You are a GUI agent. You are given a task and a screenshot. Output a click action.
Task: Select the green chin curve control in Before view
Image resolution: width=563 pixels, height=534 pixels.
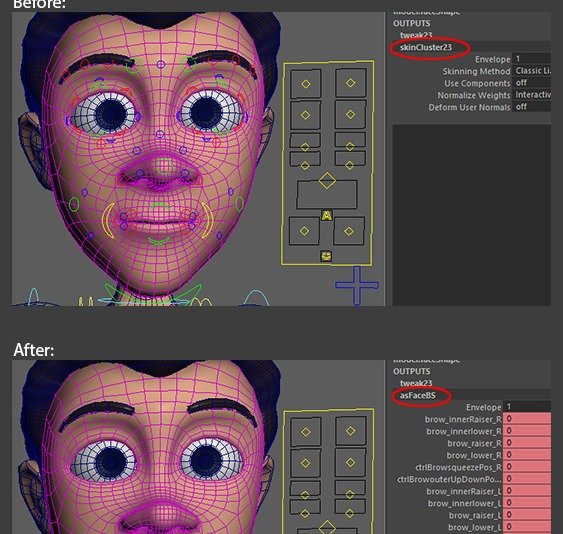click(159, 241)
